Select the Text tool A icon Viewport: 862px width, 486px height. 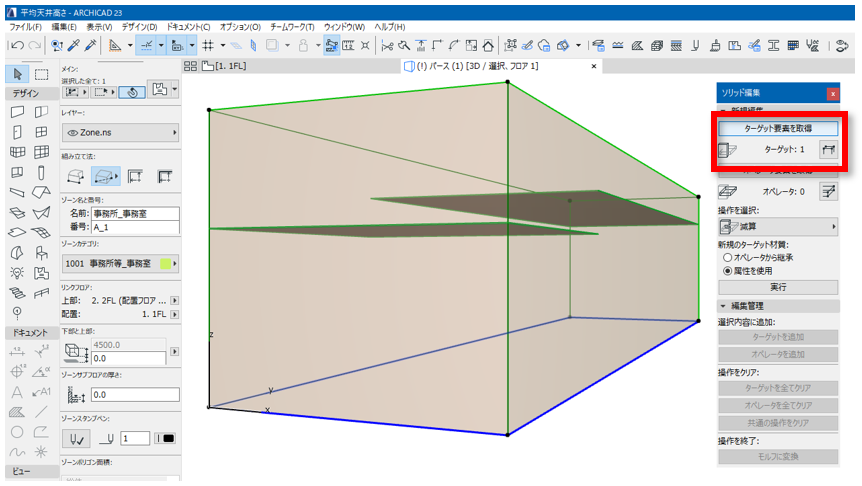point(17,392)
